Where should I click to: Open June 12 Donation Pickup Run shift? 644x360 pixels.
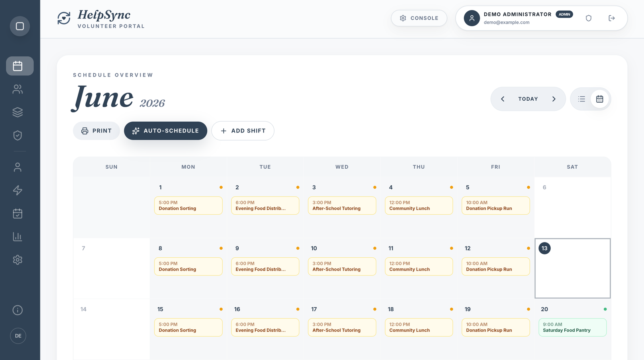pos(496,267)
